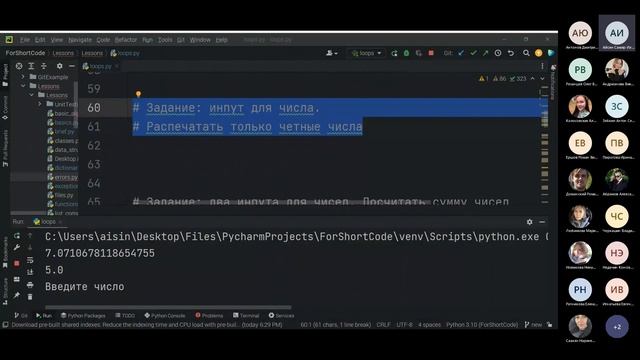Clear all Run output with the trash icon
Viewport: 640px width, 360px height.
pos(30,297)
